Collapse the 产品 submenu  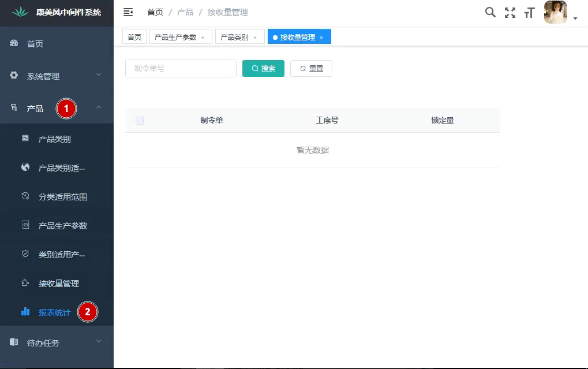35,109
